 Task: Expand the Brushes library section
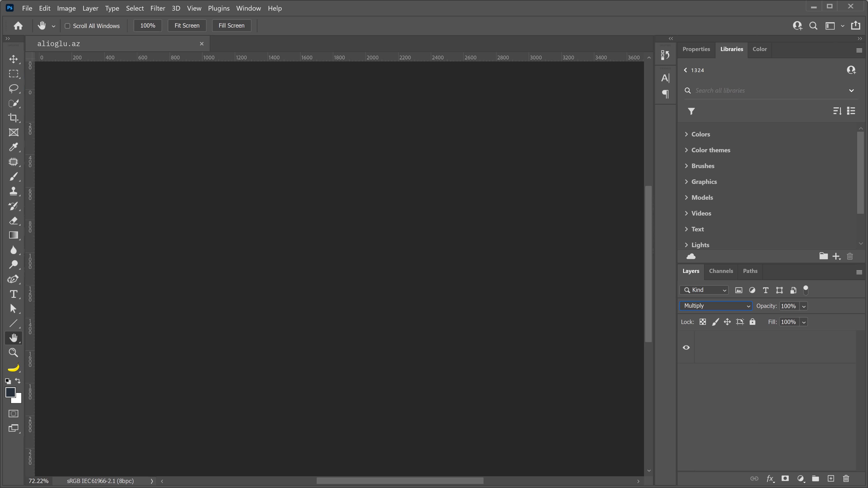point(703,166)
